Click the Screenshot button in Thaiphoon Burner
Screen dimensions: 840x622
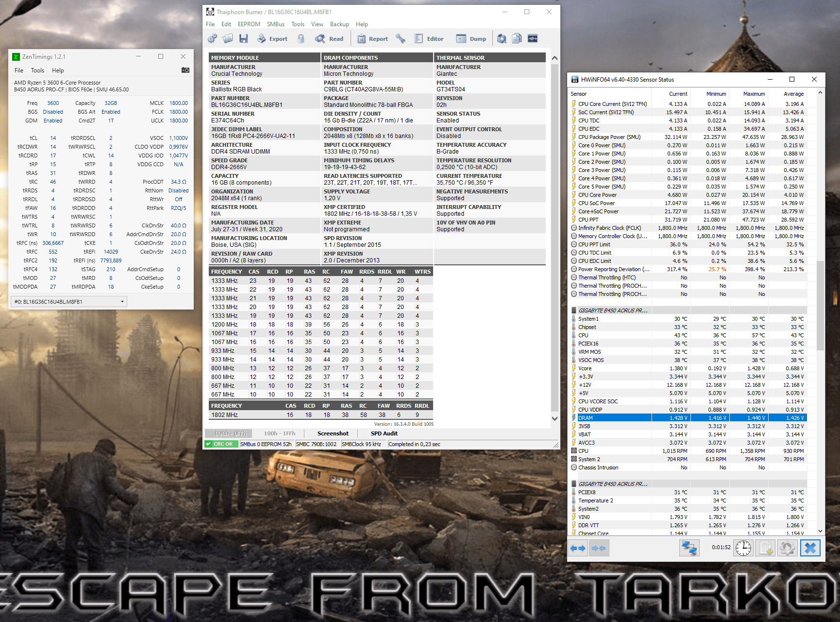333,433
